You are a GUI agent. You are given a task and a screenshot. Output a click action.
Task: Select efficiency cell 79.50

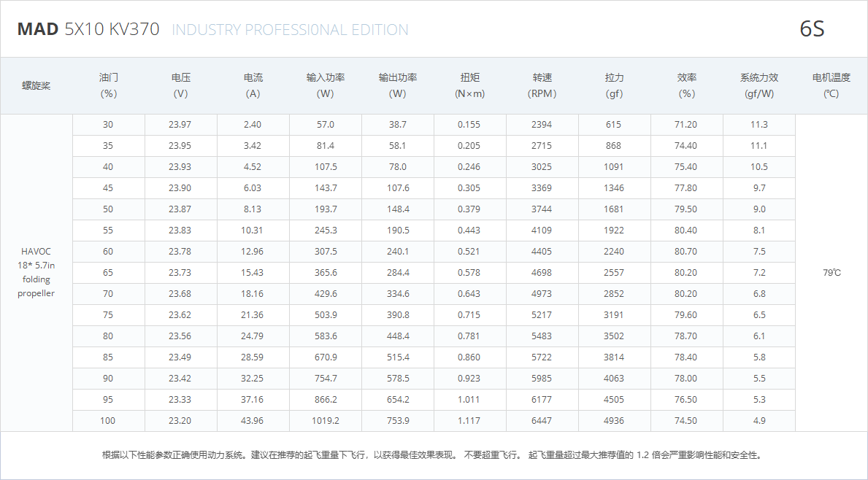coord(685,209)
